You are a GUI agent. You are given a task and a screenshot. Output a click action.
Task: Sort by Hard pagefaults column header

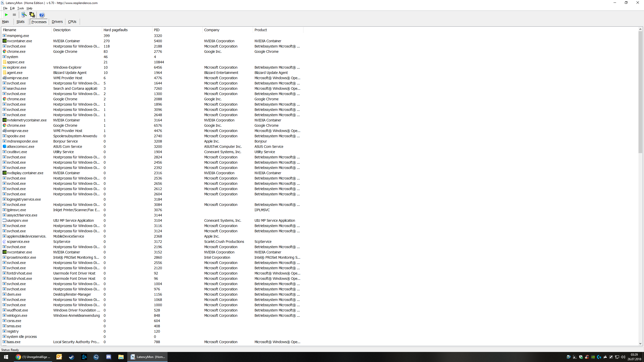pyautogui.click(x=115, y=30)
